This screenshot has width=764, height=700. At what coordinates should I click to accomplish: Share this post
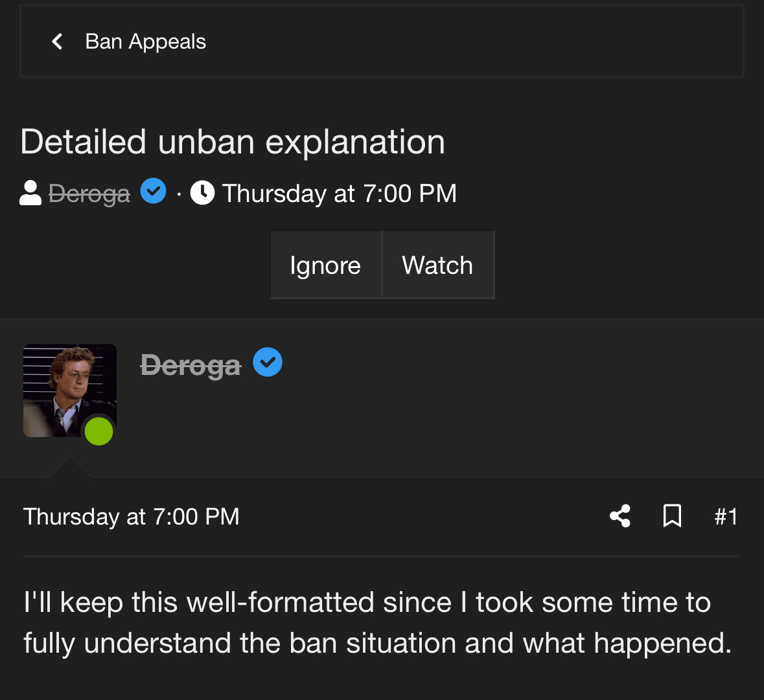point(620,516)
